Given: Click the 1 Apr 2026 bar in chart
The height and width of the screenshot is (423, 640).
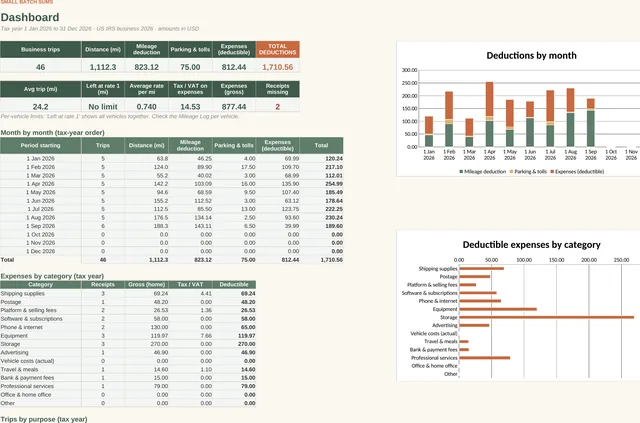Looking at the screenshot, I should (x=489, y=114).
